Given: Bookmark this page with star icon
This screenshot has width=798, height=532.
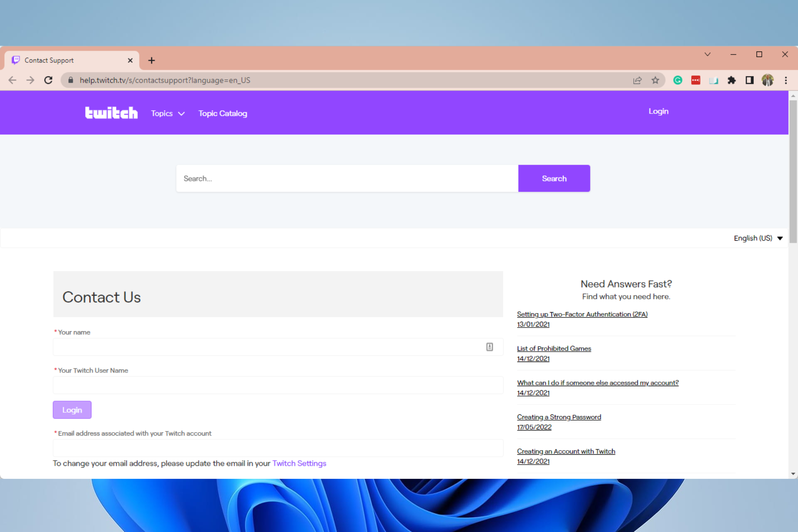Looking at the screenshot, I should click(655, 80).
